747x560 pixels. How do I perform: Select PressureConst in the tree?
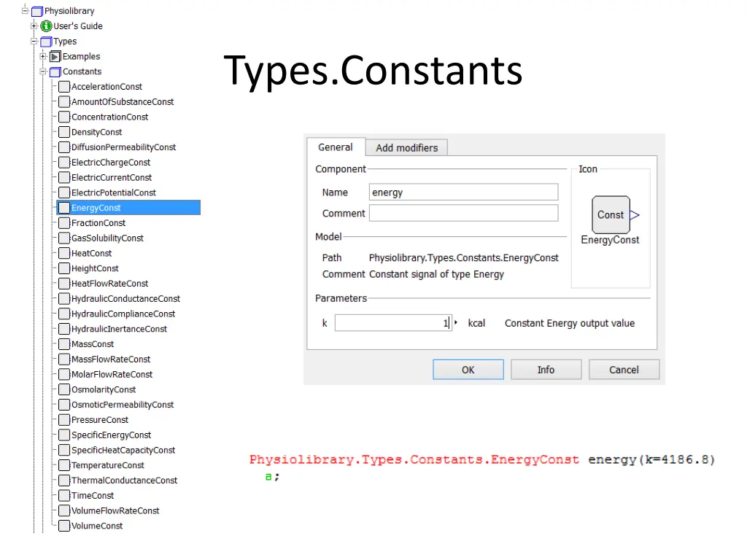coord(99,420)
